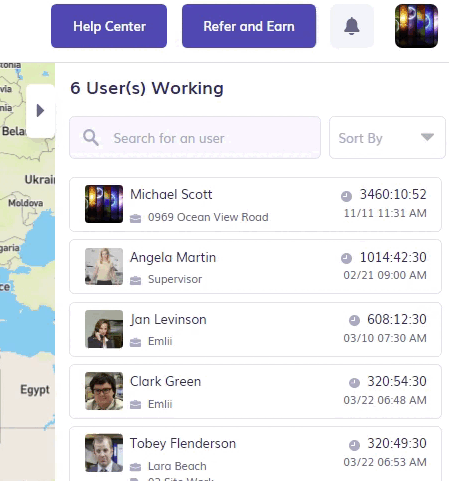Click the briefcase icon next to Lara Beach
This screenshot has height=481, width=449.
pos(135,467)
